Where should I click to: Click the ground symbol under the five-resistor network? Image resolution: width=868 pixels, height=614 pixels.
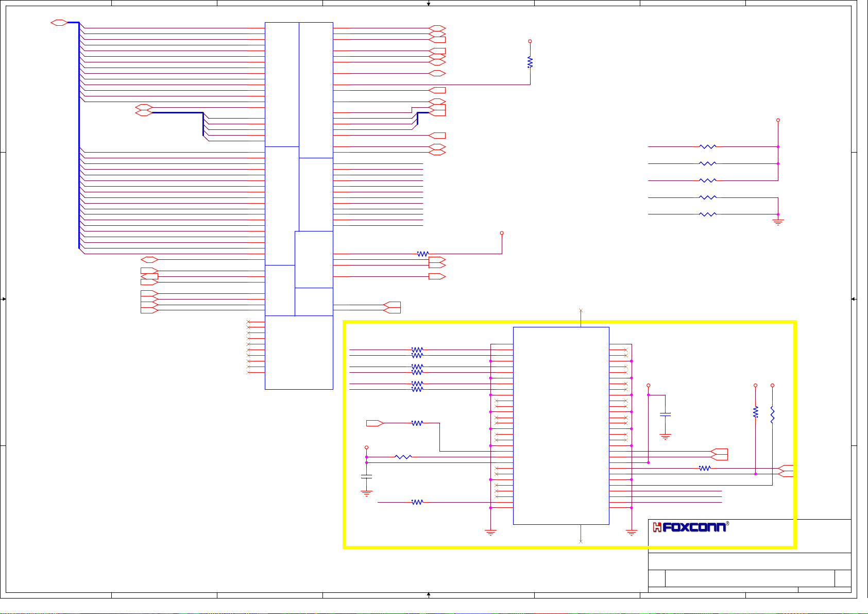778,221
